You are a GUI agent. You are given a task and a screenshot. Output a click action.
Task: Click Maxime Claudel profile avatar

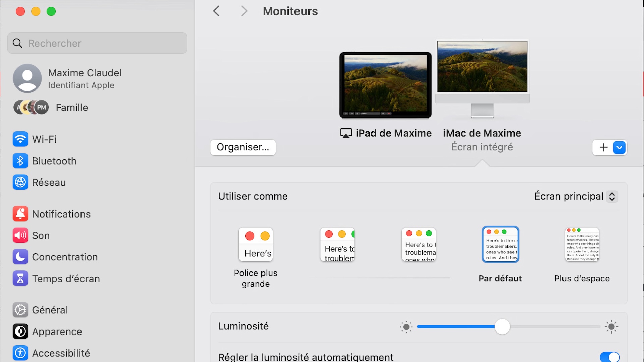[x=27, y=78]
